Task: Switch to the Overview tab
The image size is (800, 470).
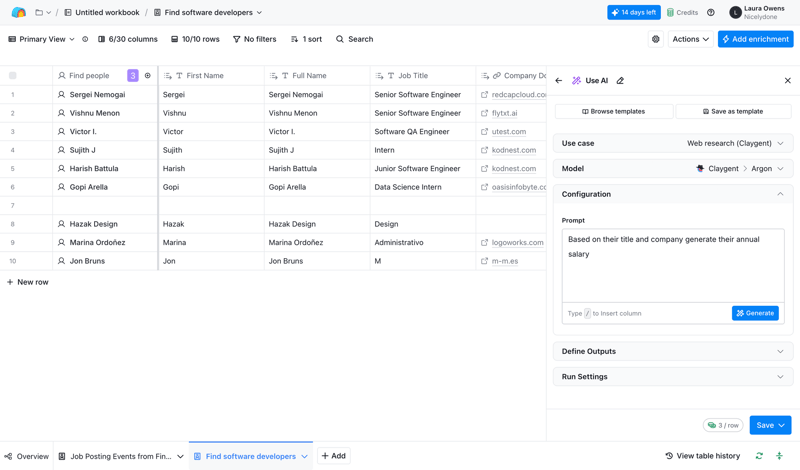Action: coord(27,456)
